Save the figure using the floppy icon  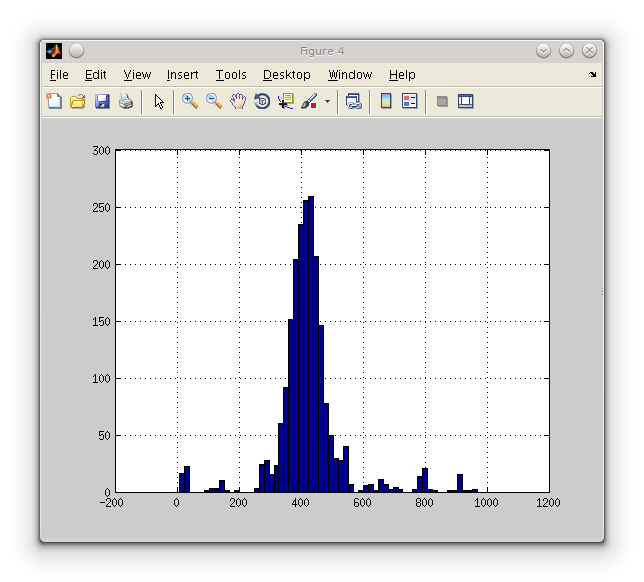point(102,101)
